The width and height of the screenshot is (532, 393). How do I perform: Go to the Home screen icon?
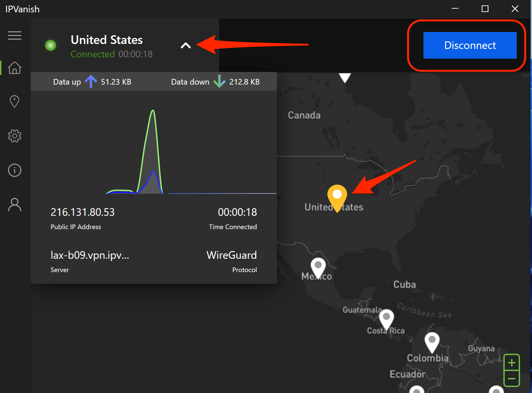15,68
